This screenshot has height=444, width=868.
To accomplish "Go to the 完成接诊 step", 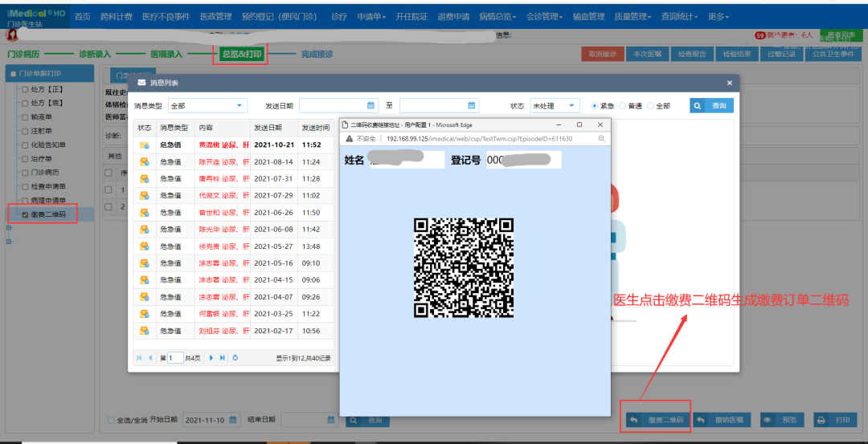I will [x=317, y=54].
